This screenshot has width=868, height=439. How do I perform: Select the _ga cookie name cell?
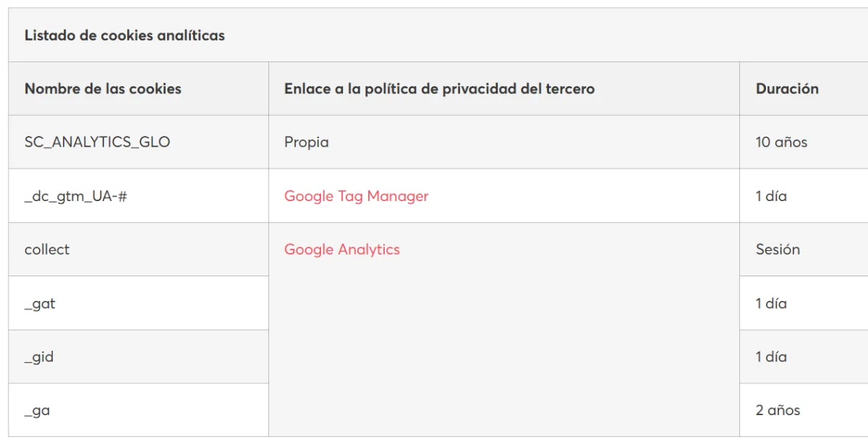tap(37, 411)
